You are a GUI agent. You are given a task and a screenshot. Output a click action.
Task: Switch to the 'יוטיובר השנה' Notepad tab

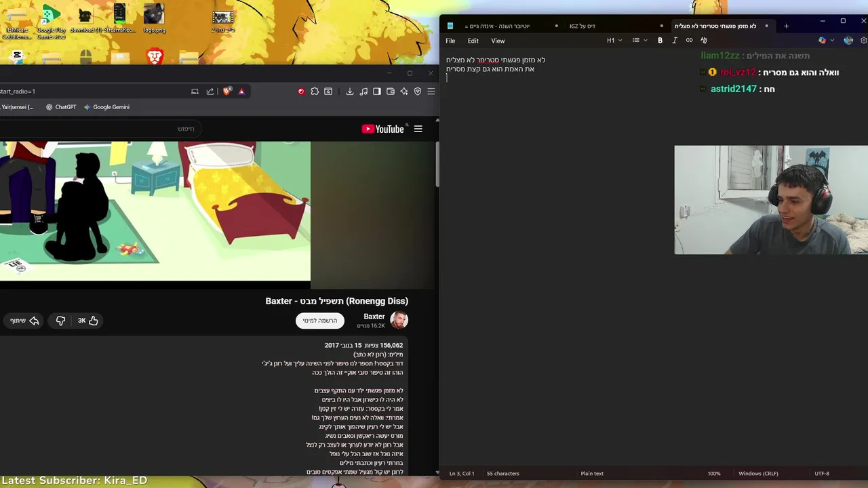coord(505,26)
